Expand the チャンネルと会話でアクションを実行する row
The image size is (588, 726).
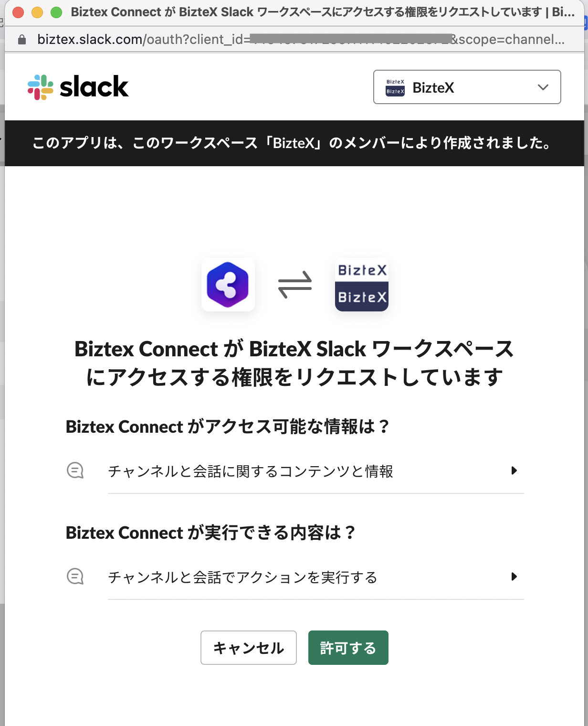[295, 577]
